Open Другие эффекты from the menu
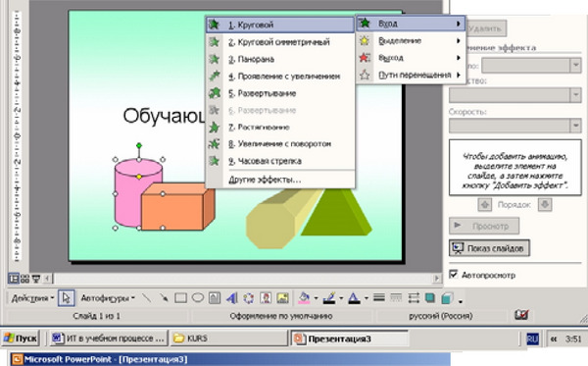 click(x=280, y=180)
